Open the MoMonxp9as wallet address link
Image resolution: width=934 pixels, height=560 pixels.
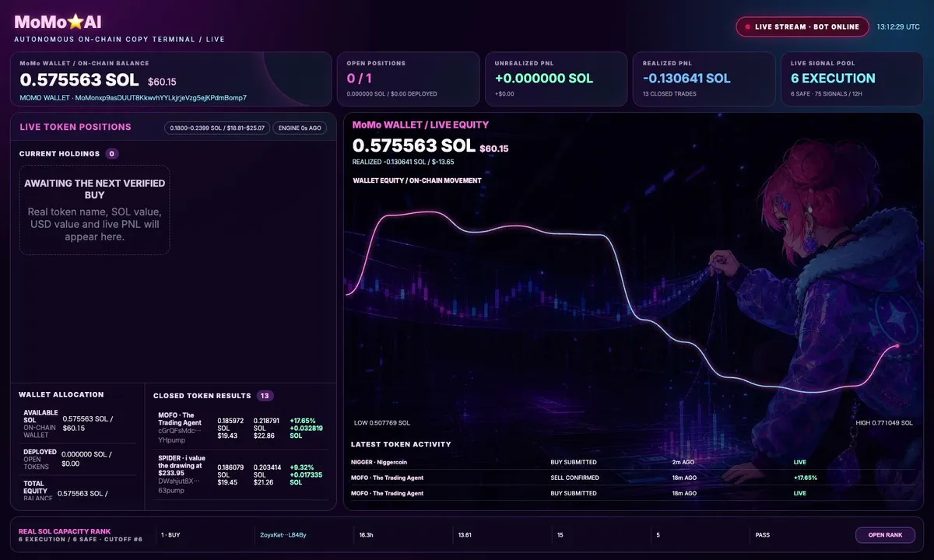(133, 98)
